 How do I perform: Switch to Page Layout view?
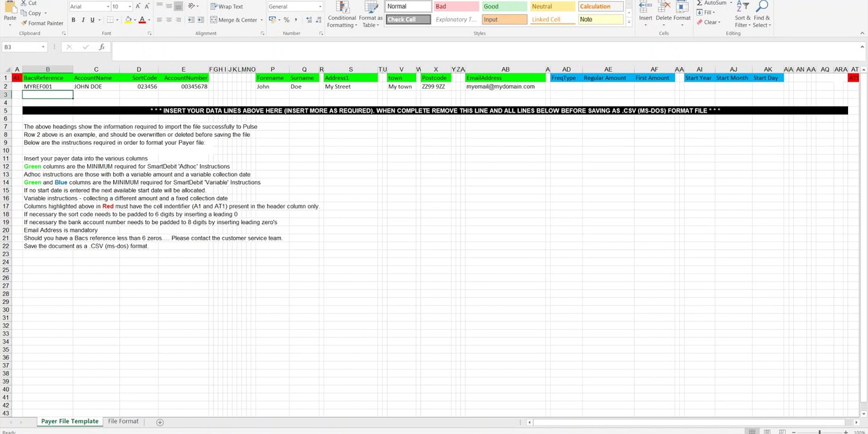click(766, 432)
